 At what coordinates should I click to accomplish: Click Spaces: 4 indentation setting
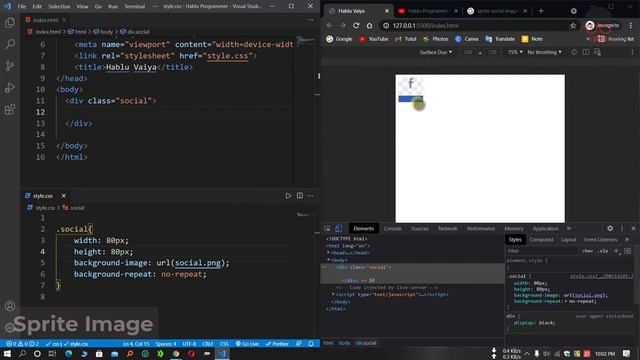pyautogui.click(x=166, y=344)
